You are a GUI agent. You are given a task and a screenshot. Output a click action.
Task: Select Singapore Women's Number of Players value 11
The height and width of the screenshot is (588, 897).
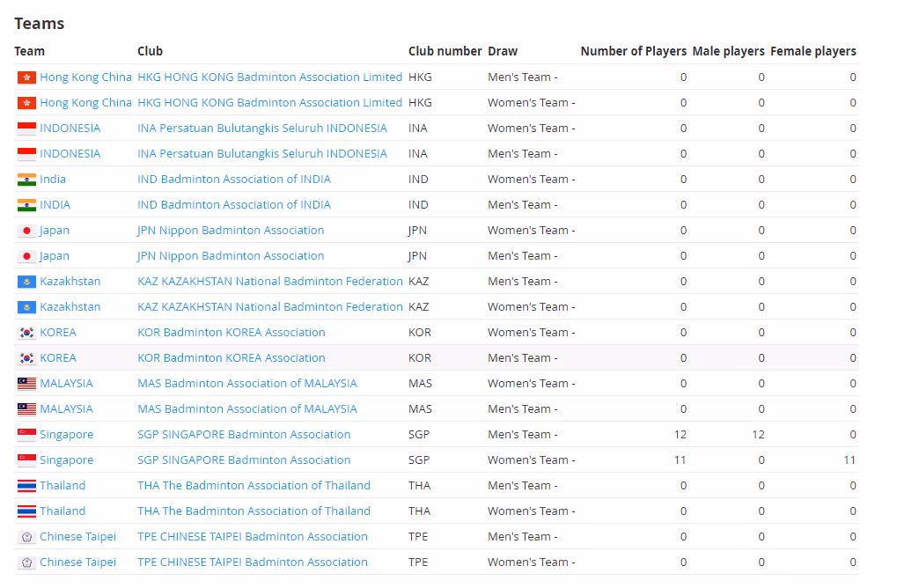(x=680, y=460)
